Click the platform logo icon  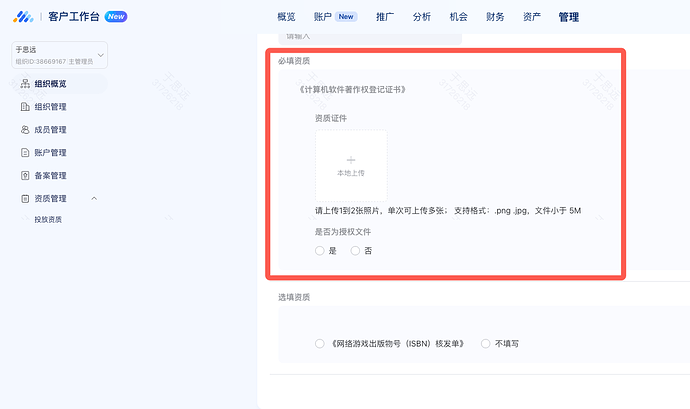click(x=23, y=17)
